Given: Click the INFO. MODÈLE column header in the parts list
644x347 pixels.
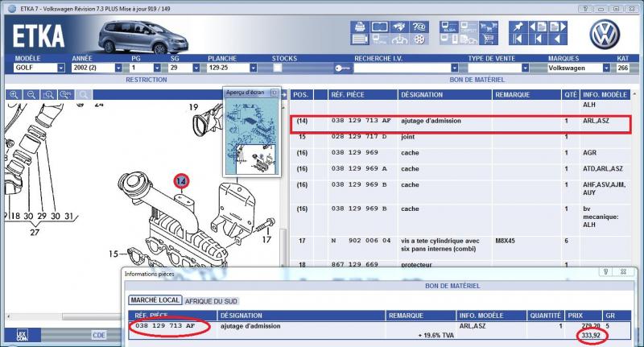Looking at the screenshot, I should coord(605,95).
